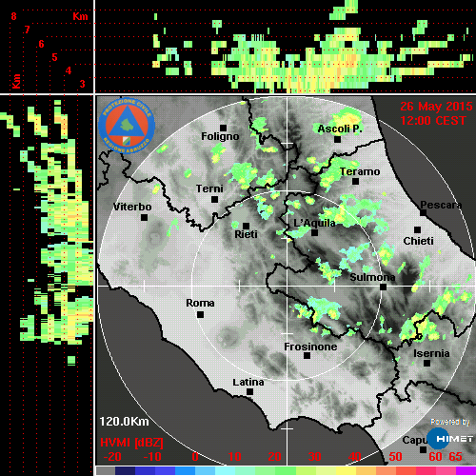Image resolution: width=476 pixels, height=476 pixels.
Task: Click the '6' height axis label
Action: click(x=41, y=44)
